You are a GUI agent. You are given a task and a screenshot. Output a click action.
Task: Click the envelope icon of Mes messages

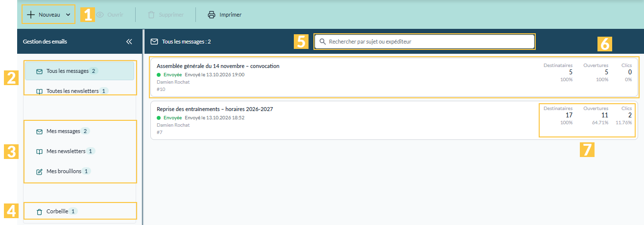[x=39, y=132]
